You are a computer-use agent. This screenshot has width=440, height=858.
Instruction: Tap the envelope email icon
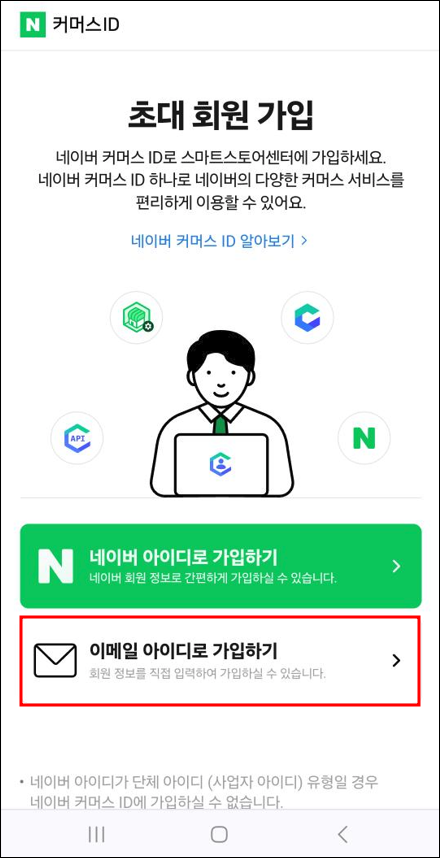click(x=55, y=660)
